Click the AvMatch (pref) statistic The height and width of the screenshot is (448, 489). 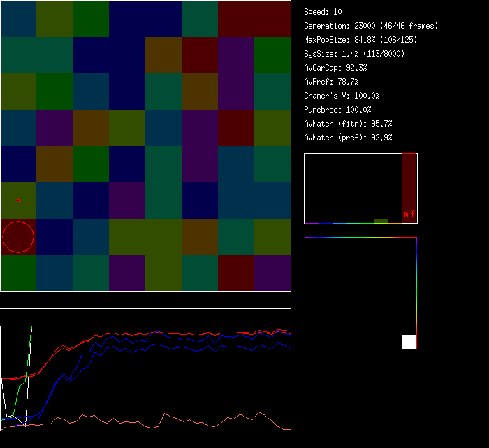pyautogui.click(x=349, y=138)
